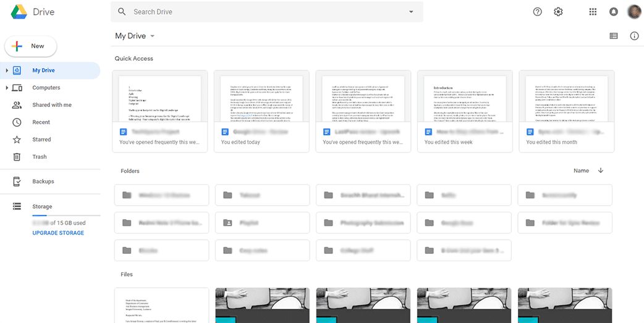Open the Google apps grid

(593, 12)
